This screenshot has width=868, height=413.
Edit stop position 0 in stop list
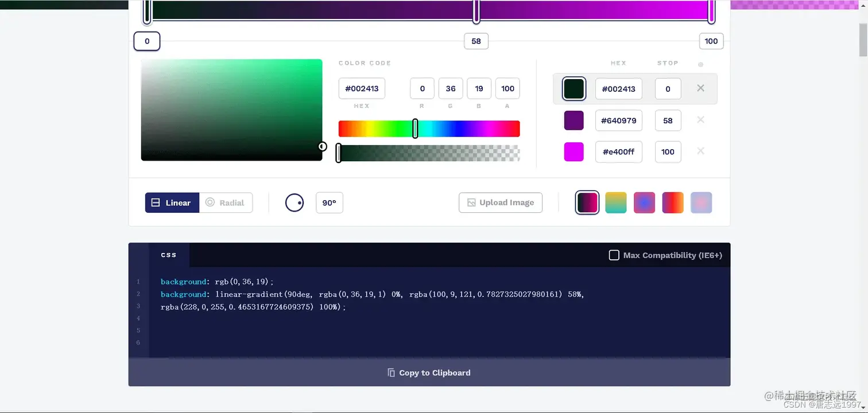click(x=668, y=89)
